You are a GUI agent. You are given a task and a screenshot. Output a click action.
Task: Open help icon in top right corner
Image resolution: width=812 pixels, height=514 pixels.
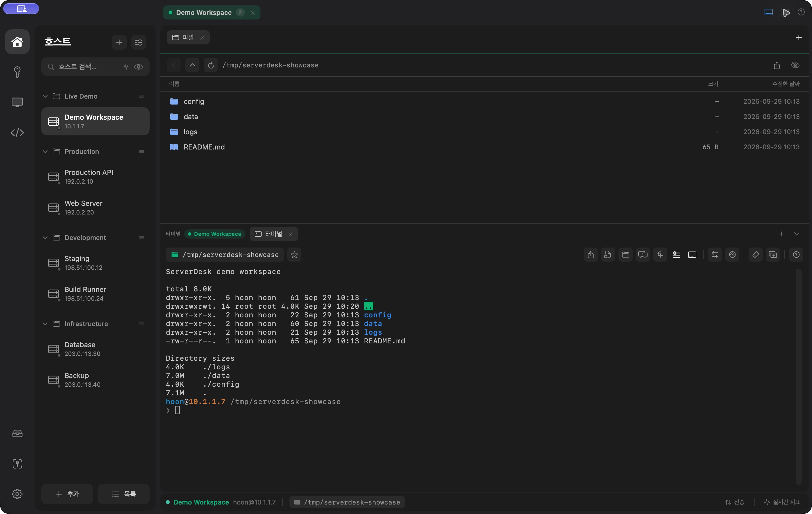point(801,12)
